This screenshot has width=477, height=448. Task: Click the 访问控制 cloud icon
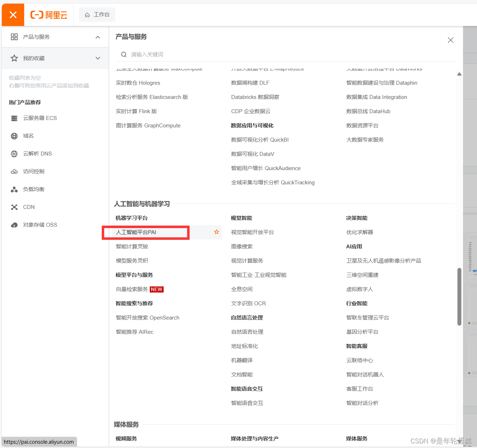[14, 172]
